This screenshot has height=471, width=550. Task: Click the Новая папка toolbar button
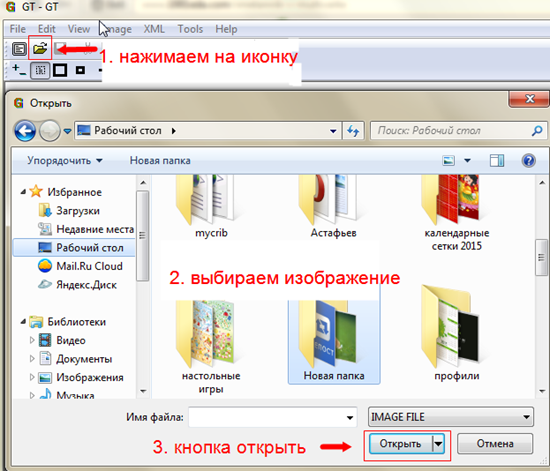(160, 161)
